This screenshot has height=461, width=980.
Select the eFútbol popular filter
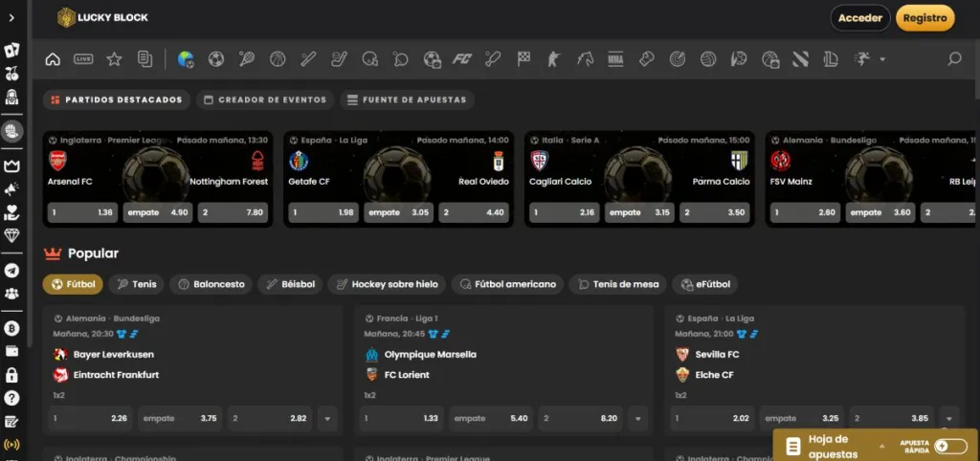coord(705,284)
